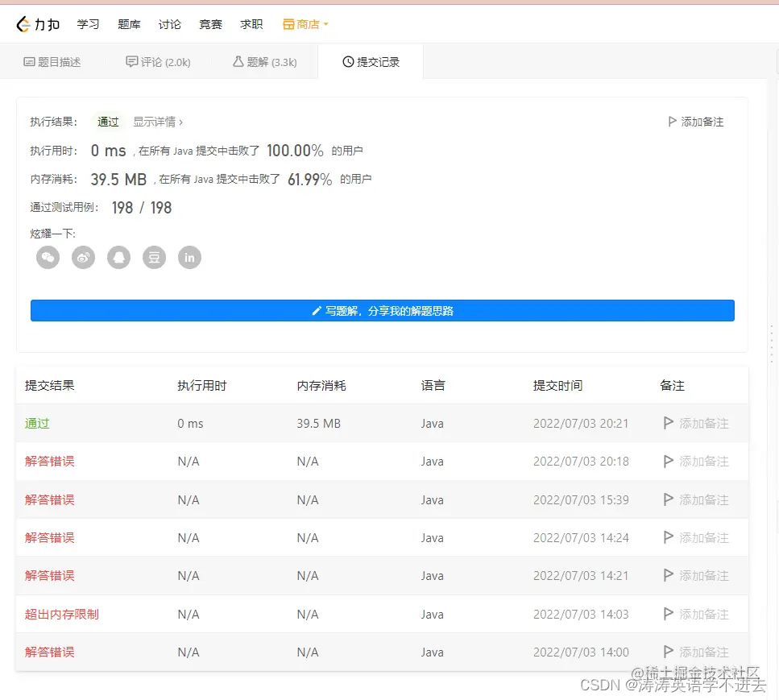Share result via the Weibo icon
Viewport: 779px width, 700px height.
pyautogui.click(x=83, y=257)
